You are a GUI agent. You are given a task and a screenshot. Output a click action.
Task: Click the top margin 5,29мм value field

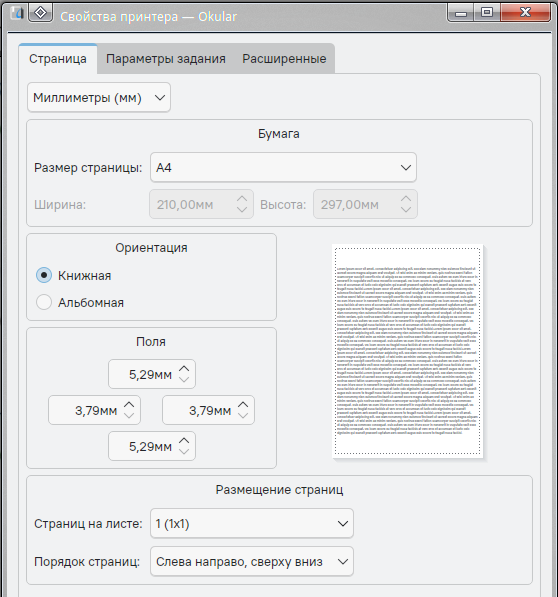coord(152,374)
